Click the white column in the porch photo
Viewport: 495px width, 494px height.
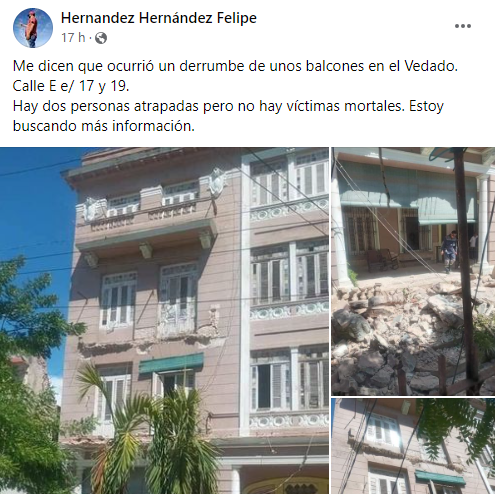(483, 222)
